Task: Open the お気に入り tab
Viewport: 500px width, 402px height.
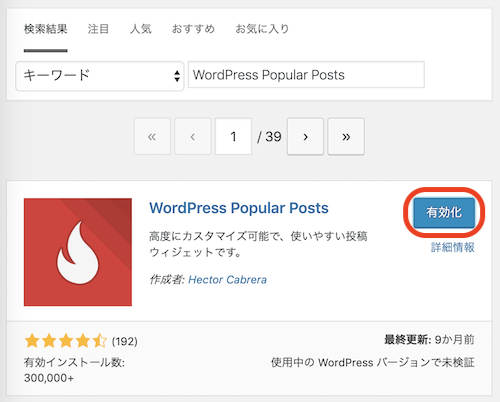Action: 262,29
